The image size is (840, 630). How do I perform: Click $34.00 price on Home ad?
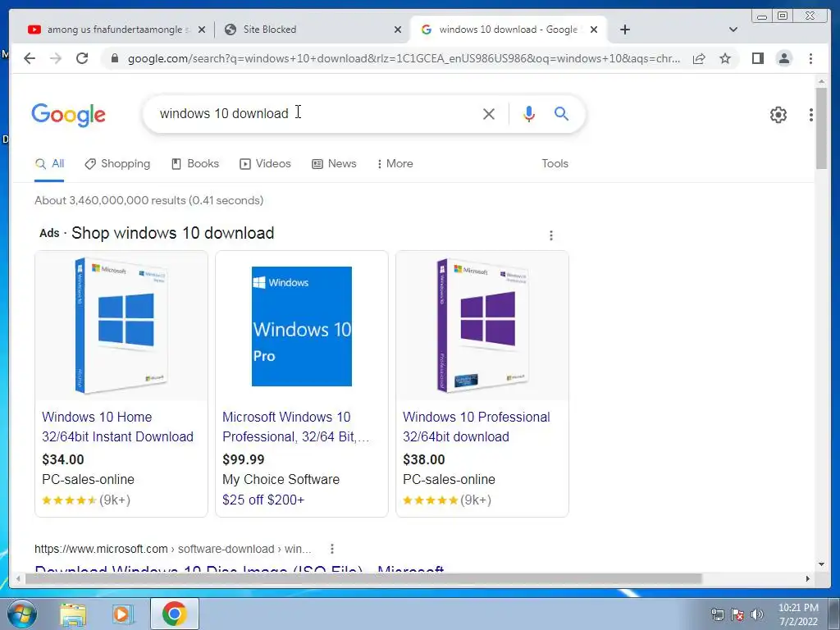(63, 459)
